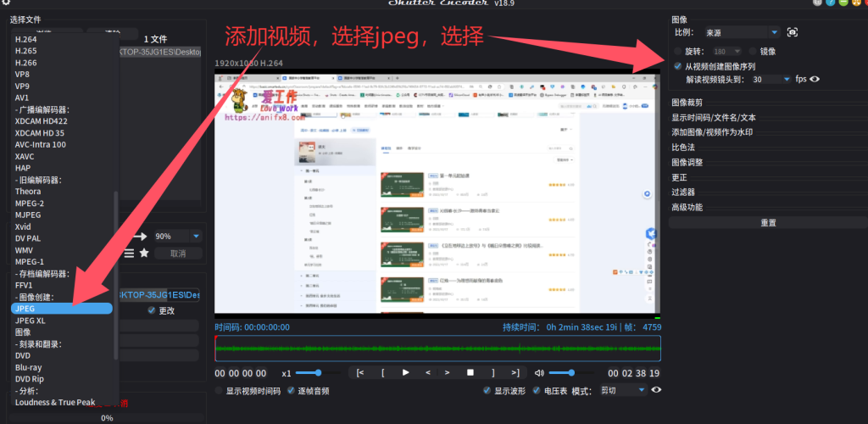Click the eye preview icon next to fps
The width and height of the screenshot is (868, 424).
(x=815, y=79)
